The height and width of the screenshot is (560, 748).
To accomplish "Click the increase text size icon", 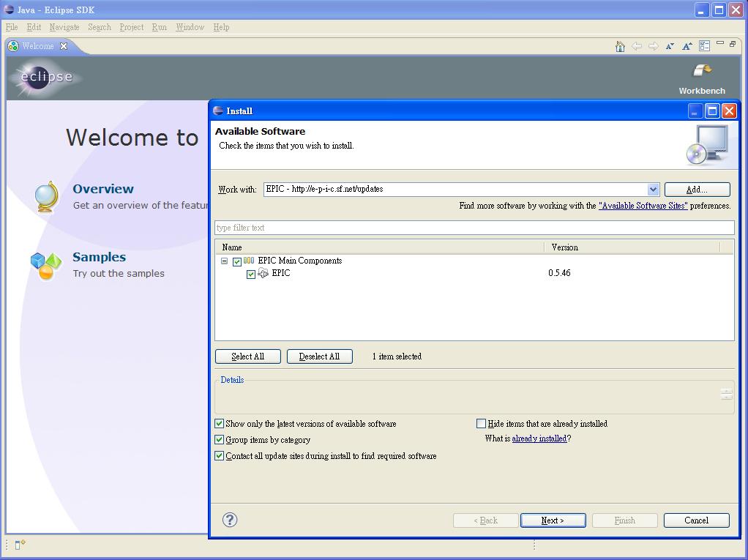I will click(x=687, y=45).
